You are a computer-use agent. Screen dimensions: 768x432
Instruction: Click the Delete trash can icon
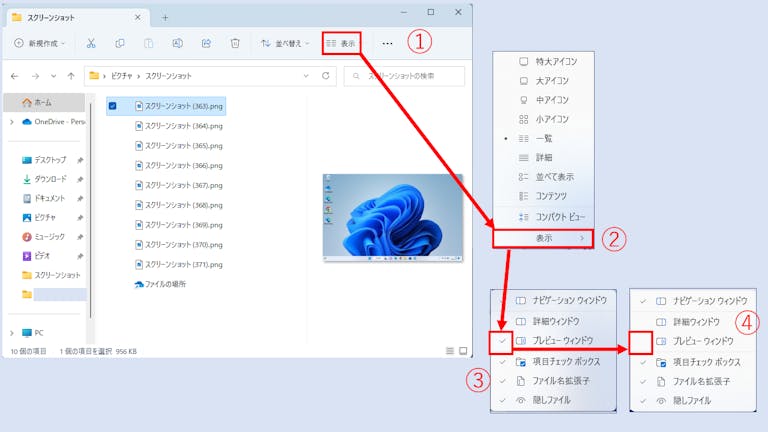(235, 43)
